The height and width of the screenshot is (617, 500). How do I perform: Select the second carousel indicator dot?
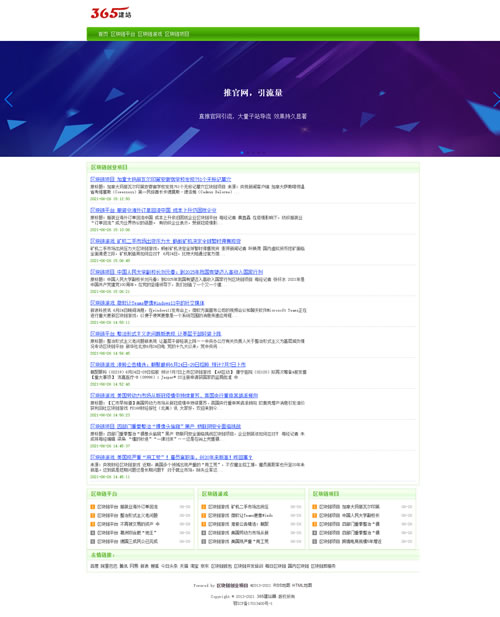tap(247, 153)
